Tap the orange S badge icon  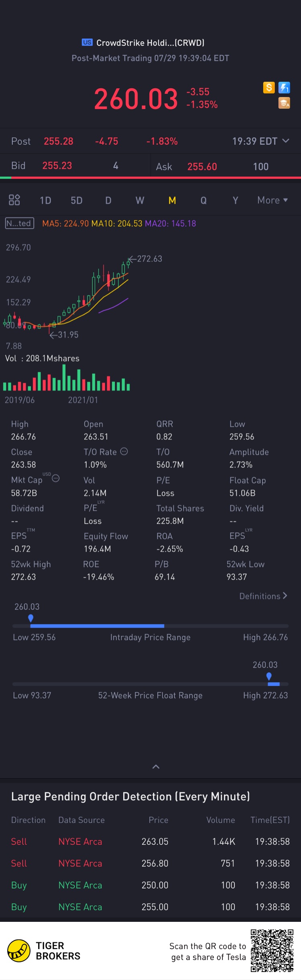tap(269, 87)
